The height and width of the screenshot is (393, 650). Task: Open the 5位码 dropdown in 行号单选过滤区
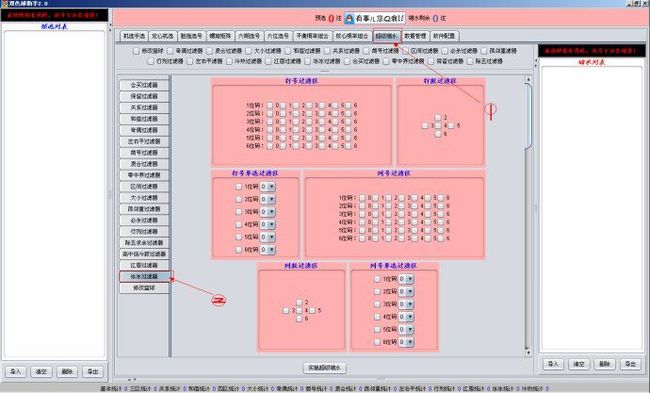tap(268, 237)
